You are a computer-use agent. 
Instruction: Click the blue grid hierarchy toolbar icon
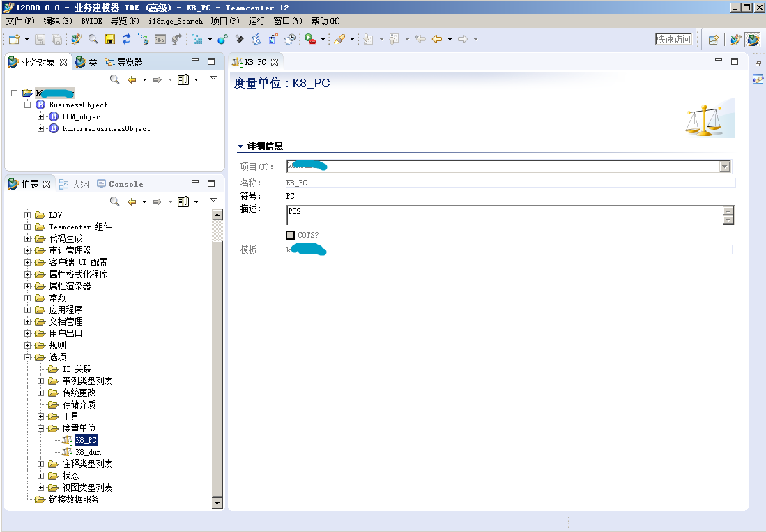click(197, 39)
